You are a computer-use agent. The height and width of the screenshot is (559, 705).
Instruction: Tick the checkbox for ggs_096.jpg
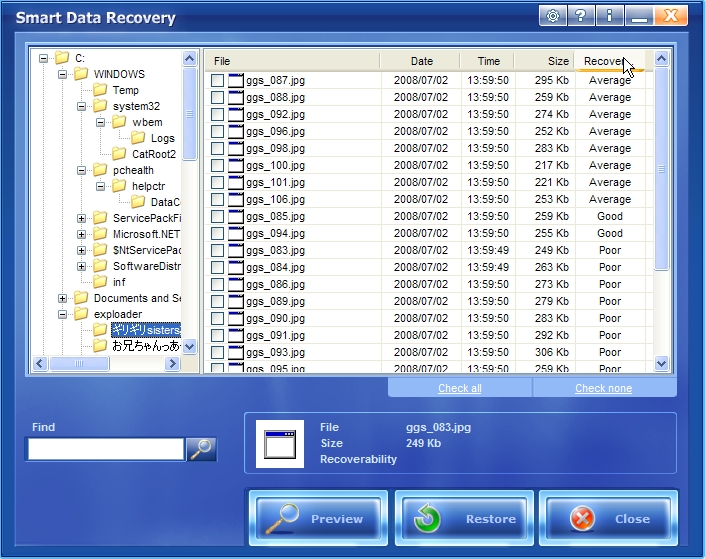coord(217,131)
